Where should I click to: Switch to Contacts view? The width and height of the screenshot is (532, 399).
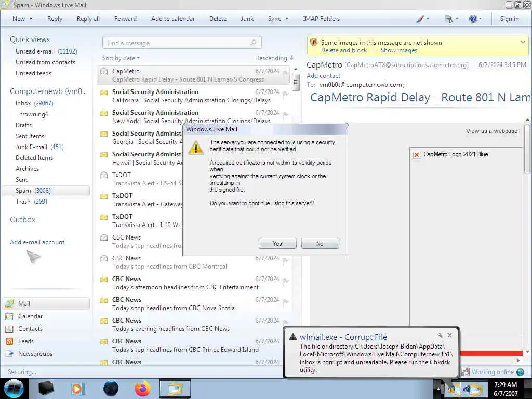pos(30,329)
